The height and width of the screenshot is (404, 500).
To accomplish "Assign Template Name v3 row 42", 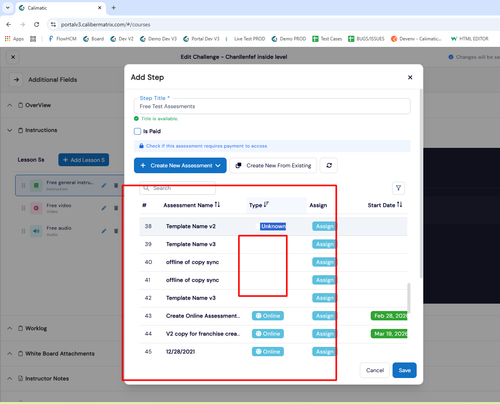I will point(324,298).
